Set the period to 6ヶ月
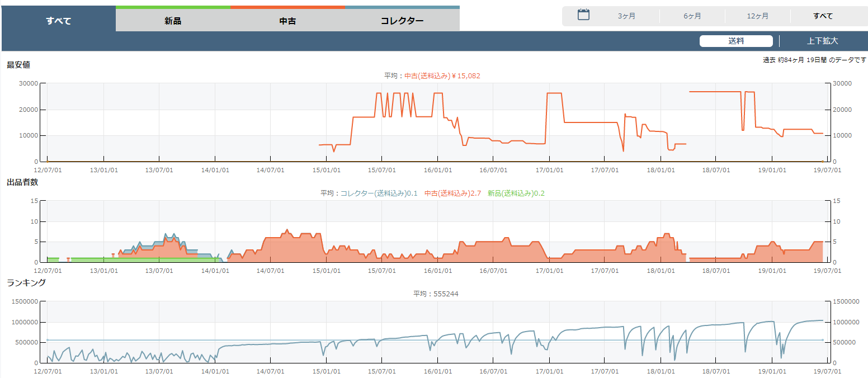 692,16
